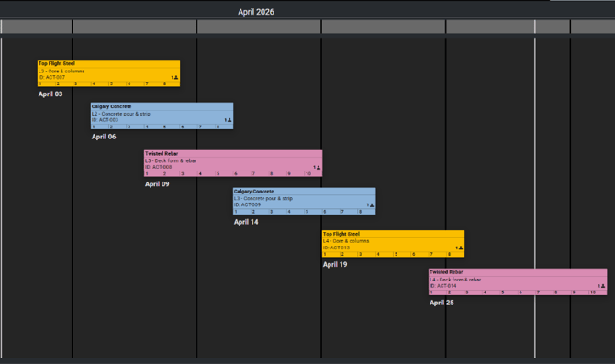Click the crew person icon on ACT-014 bar

[603, 286]
